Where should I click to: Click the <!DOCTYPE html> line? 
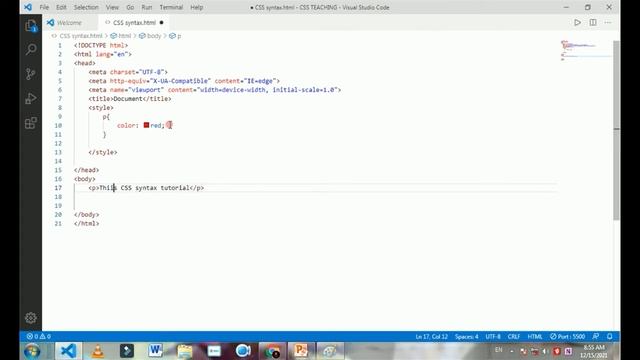click(101, 45)
